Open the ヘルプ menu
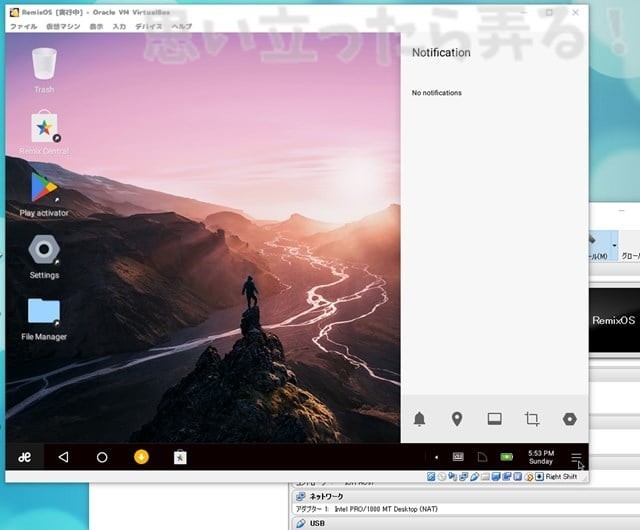 181,27
